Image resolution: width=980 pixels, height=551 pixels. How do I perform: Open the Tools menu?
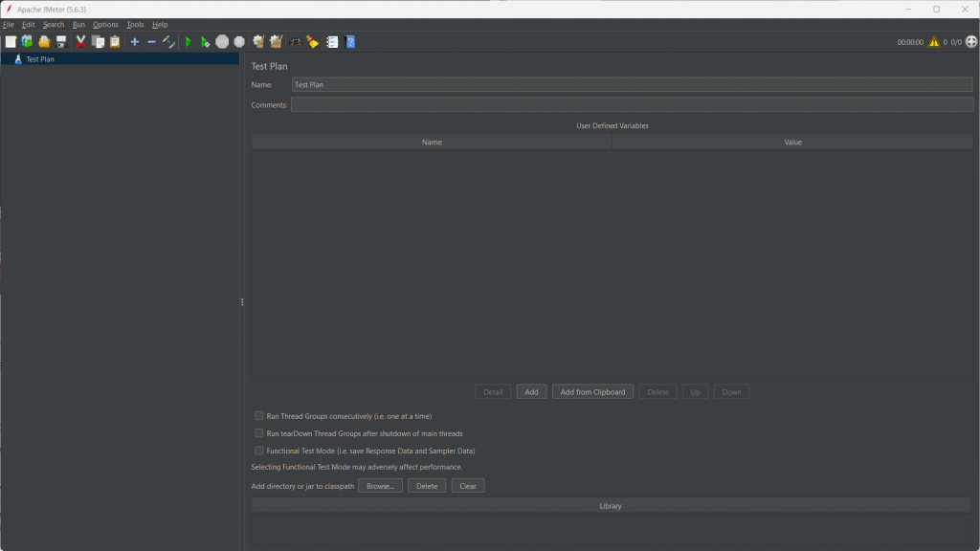[x=135, y=24]
